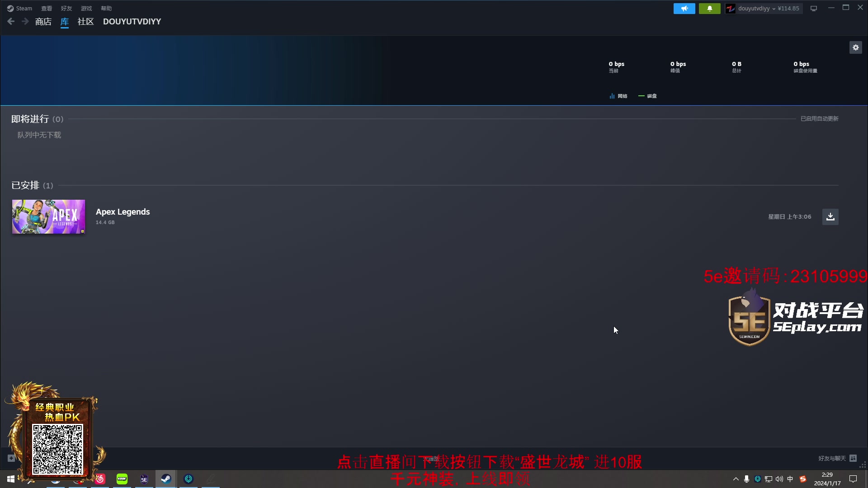
Task: Go back with the left arrow
Action: 11,22
